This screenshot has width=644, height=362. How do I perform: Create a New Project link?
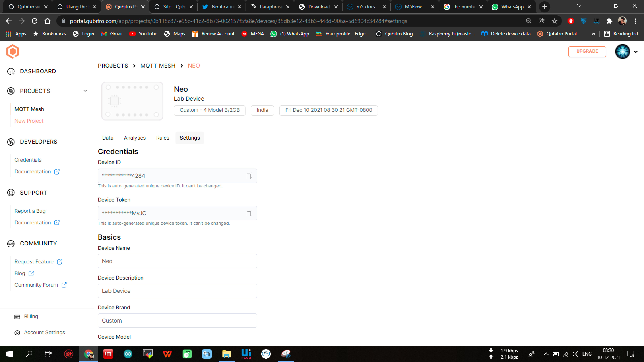click(29, 121)
